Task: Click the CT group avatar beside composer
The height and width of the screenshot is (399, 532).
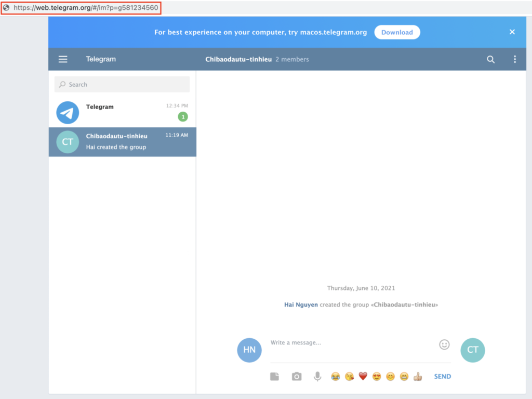Action: point(473,350)
